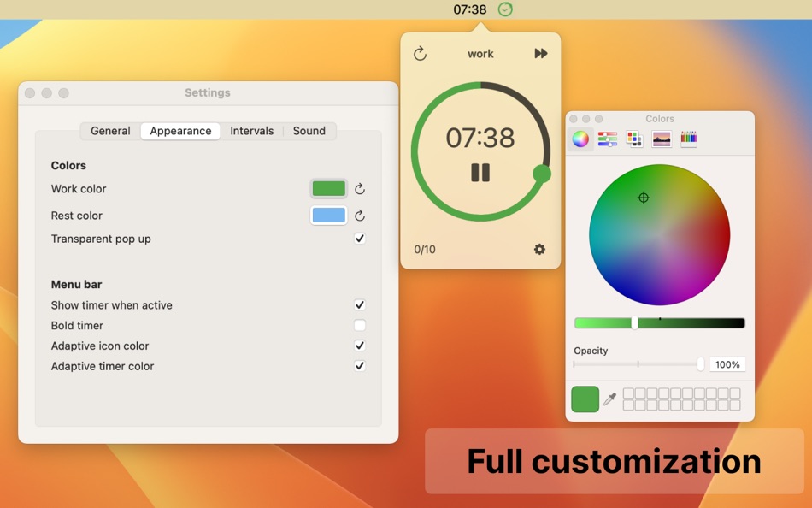Switch to color palettes picker mode
Viewport: 812px width, 508px height.
pyautogui.click(x=634, y=139)
